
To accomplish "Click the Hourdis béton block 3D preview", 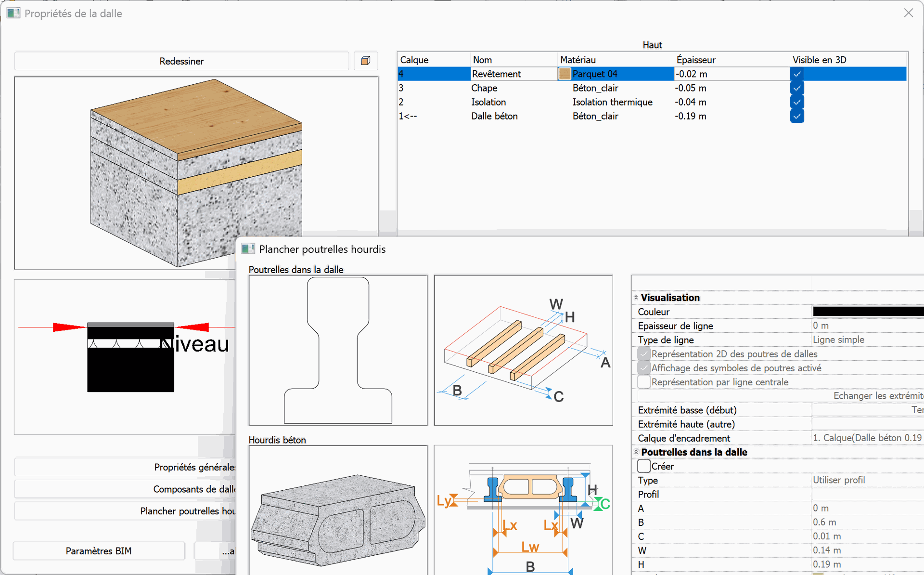I will [338, 510].
